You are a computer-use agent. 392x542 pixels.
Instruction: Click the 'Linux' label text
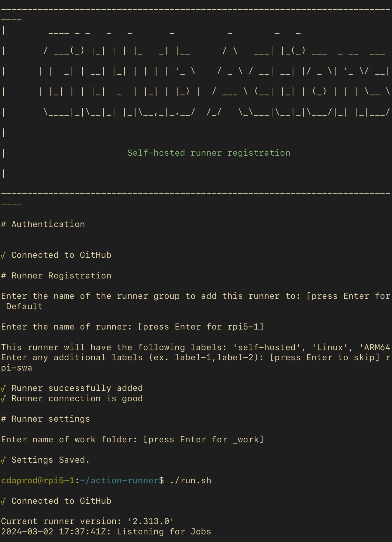point(330,347)
